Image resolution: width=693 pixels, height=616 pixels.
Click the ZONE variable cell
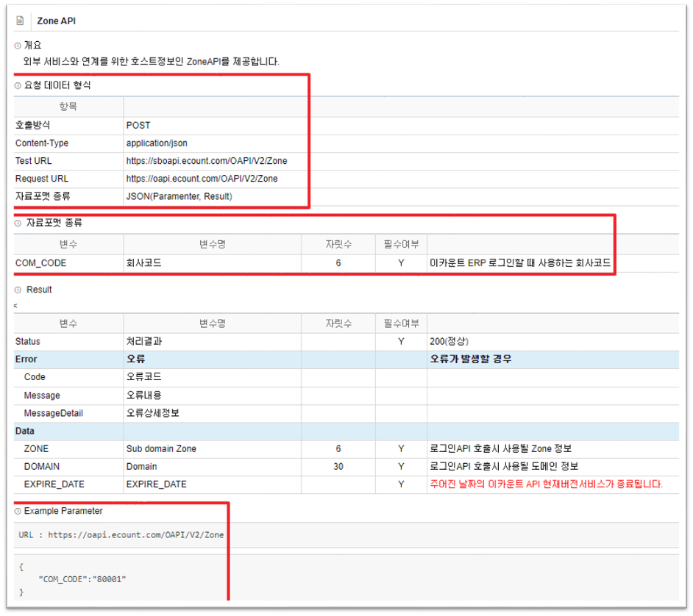36,449
